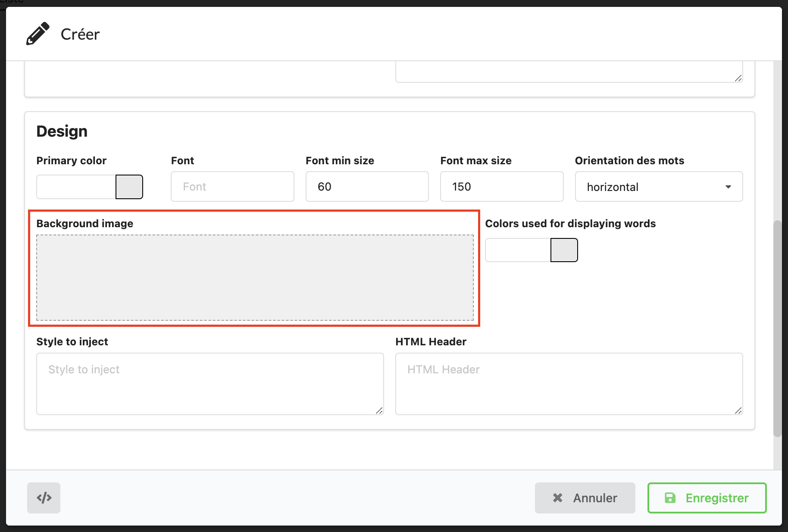The height and width of the screenshot is (532, 788).
Task: Open the code view toggle button
Action: 44,498
